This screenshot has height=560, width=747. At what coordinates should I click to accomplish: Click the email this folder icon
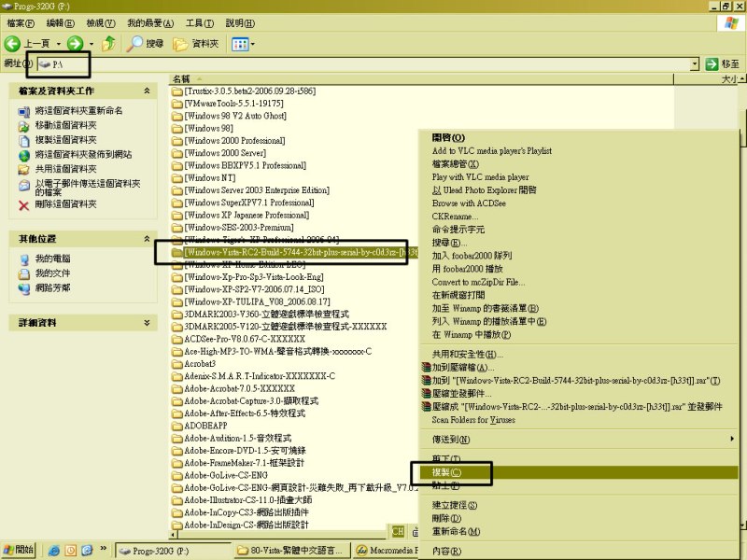tap(24, 186)
